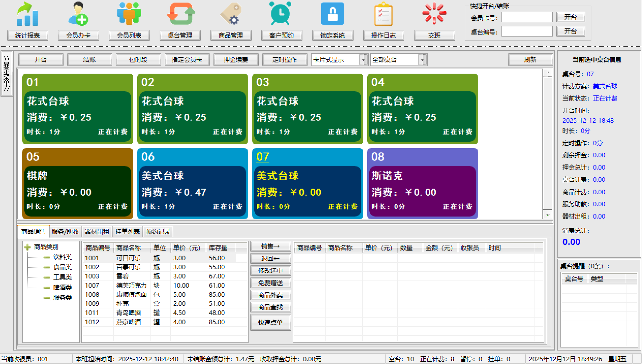This screenshot has height=364, width=642.
Task: Open member card registration icon
Action: (78, 14)
